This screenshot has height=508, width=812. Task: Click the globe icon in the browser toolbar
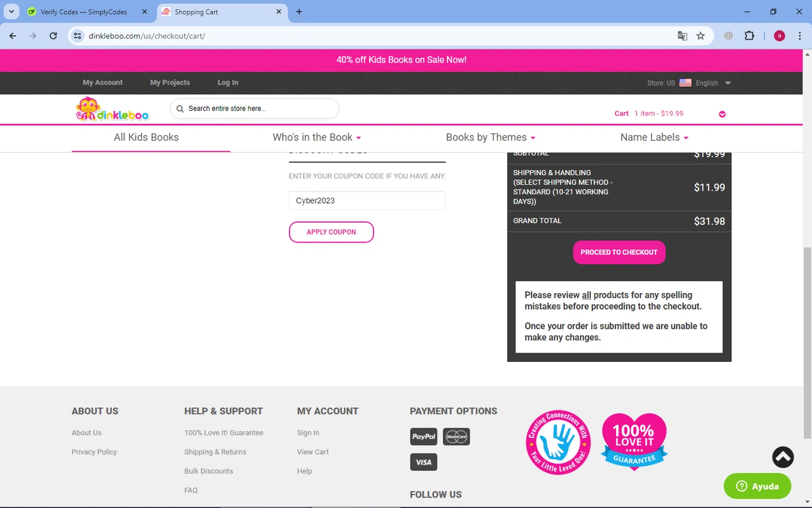pyautogui.click(x=729, y=36)
